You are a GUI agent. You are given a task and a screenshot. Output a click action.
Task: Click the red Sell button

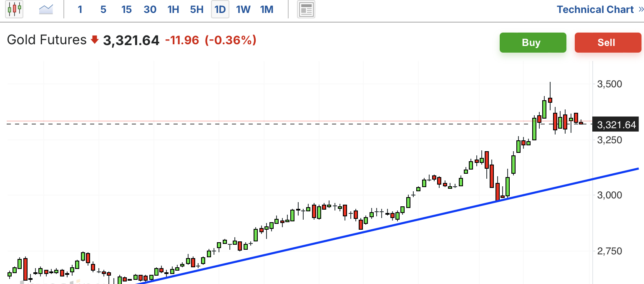tap(608, 43)
